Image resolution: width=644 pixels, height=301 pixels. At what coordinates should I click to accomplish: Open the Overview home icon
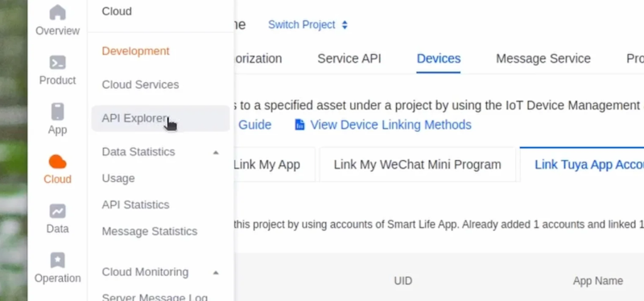(57, 12)
